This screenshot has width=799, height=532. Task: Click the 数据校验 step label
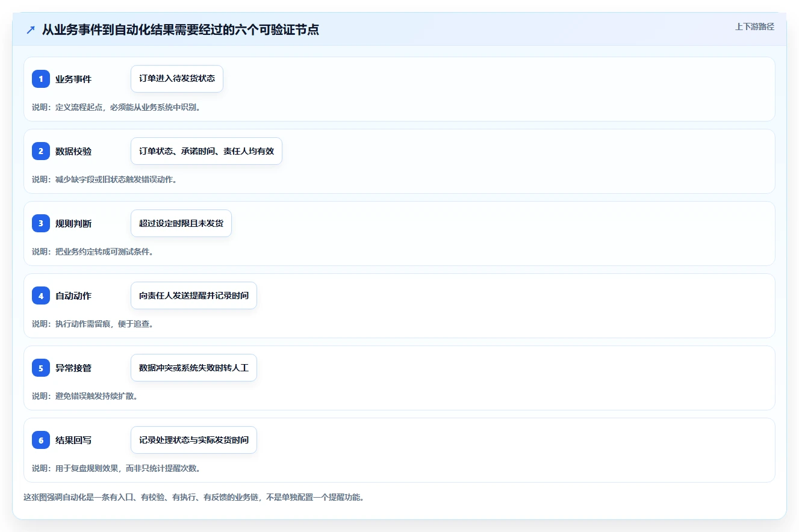[x=73, y=151]
